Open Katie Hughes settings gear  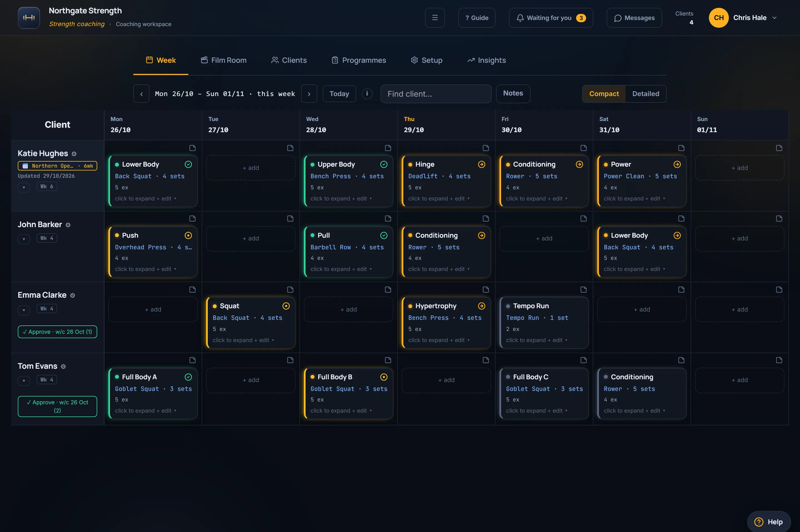(74, 154)
